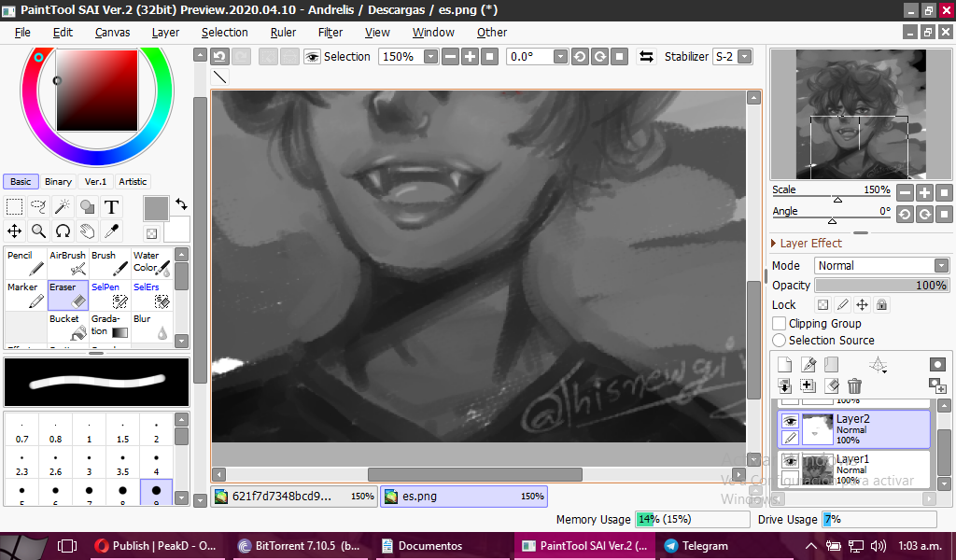956x560 pixels.
Task: Toggle lock for painting
Action: pyautogui.click(x=843, y=304)
